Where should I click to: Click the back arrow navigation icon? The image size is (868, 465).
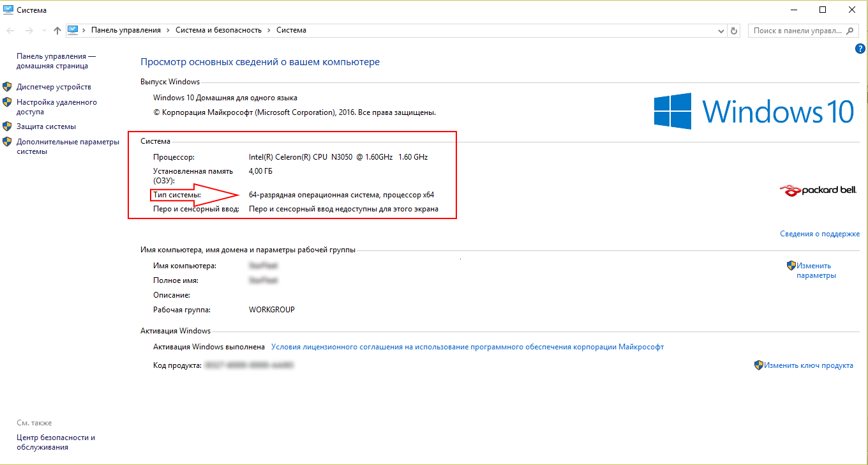(11, 31)
